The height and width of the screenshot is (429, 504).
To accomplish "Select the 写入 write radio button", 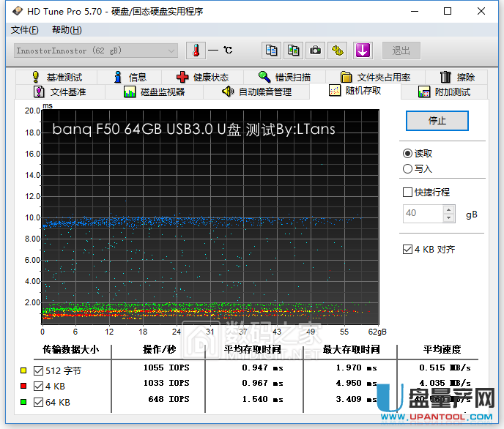I will [x=408, y=168].
